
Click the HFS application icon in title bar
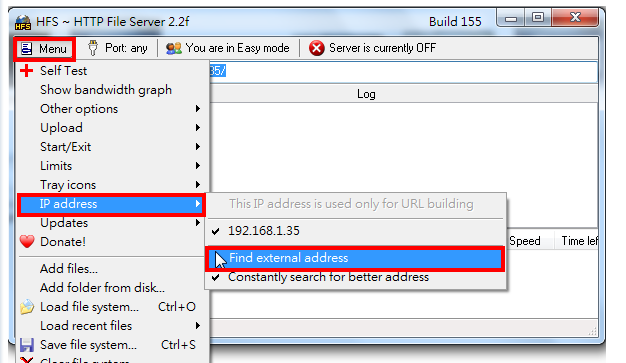point(23,22)
